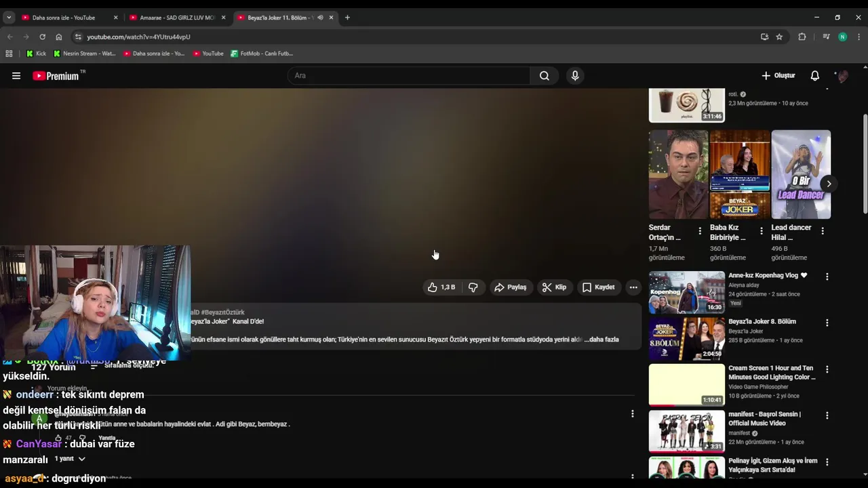Open options for Anne-kız Kopenhag Vlog
868x488 pixels.
827,277
